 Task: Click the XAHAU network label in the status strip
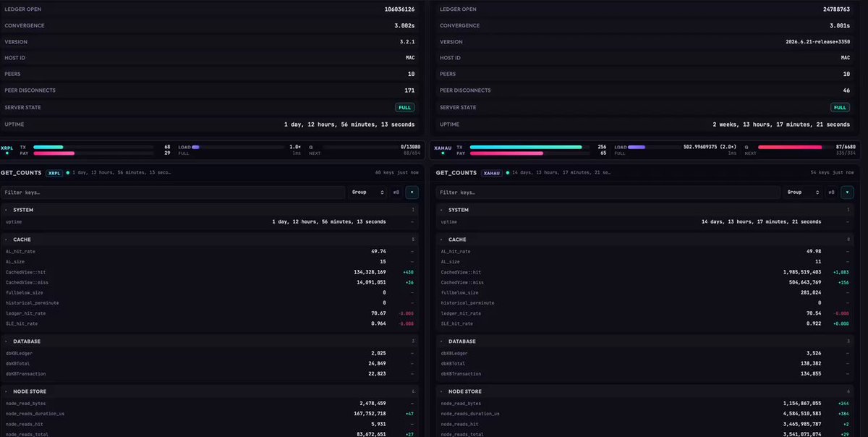pyautogui.click(x=443, y=148)
